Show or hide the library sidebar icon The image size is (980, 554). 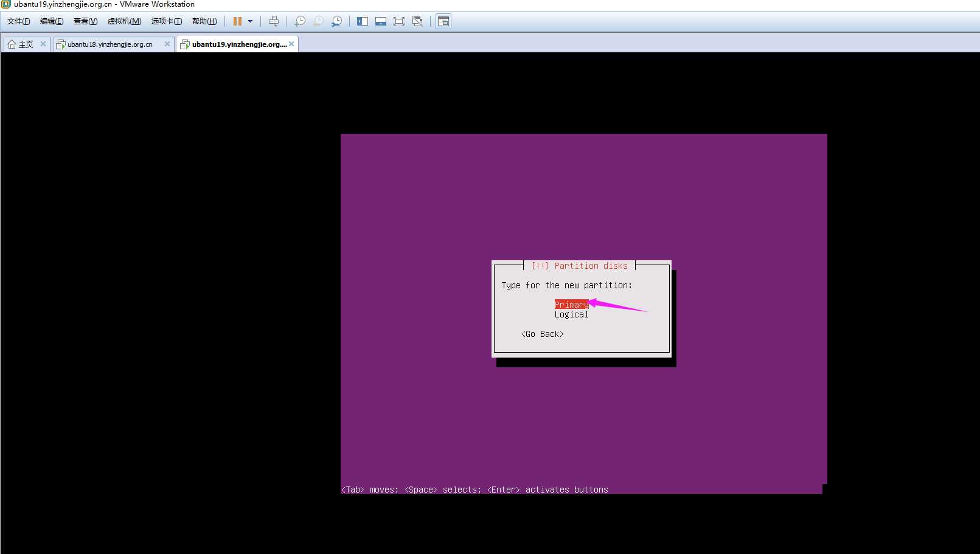(363, 21)
